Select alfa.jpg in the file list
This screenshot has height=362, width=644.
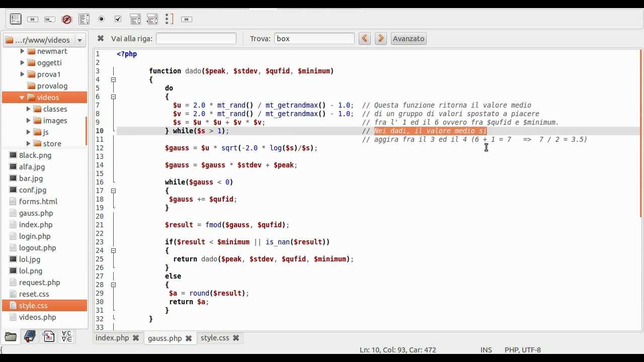point(32,167)
